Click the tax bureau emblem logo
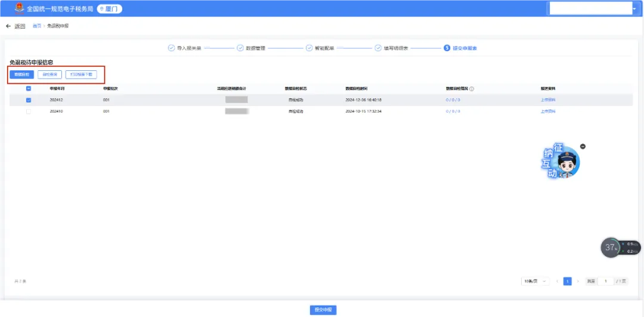The height and width of the screenshot is (317, 644). 19,8
